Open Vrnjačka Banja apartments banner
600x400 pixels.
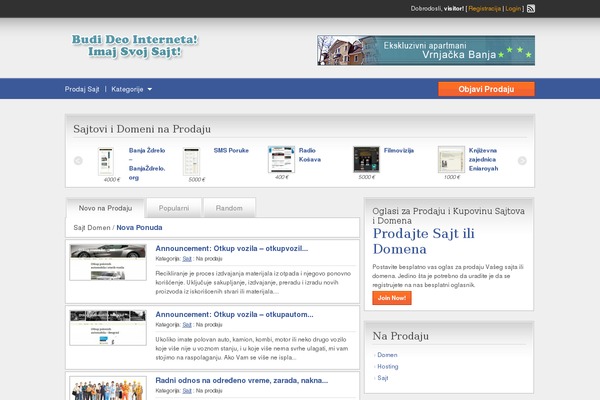[426, 51]
